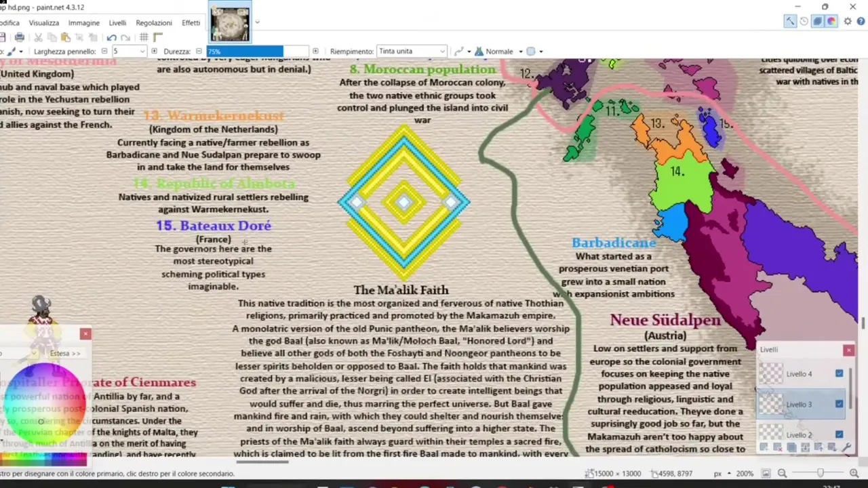This screenshot has height=488, width=868.
Task: Toggle the Tools window icon
Action: click(x=790, y=21)
